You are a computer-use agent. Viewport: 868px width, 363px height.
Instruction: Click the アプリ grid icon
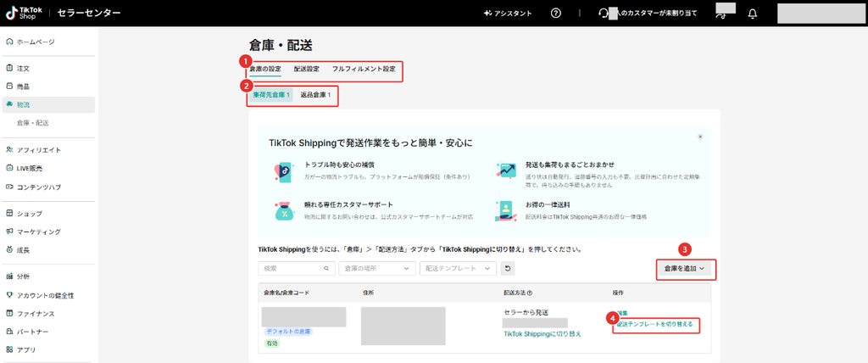(9, 349)
